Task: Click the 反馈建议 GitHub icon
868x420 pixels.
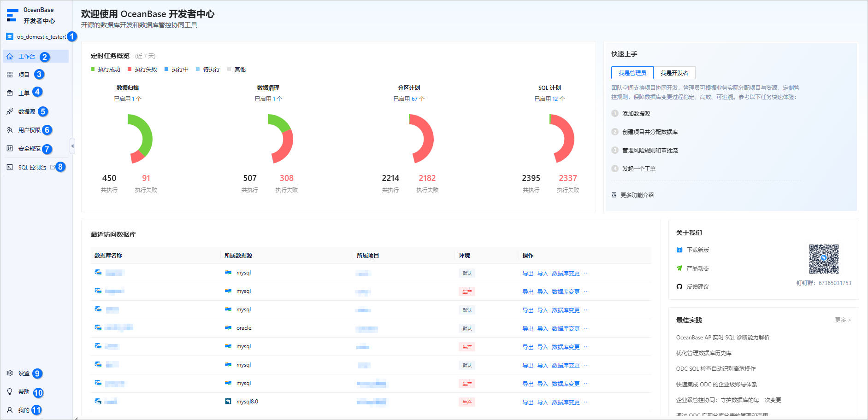Action: (x=679, y=286)
